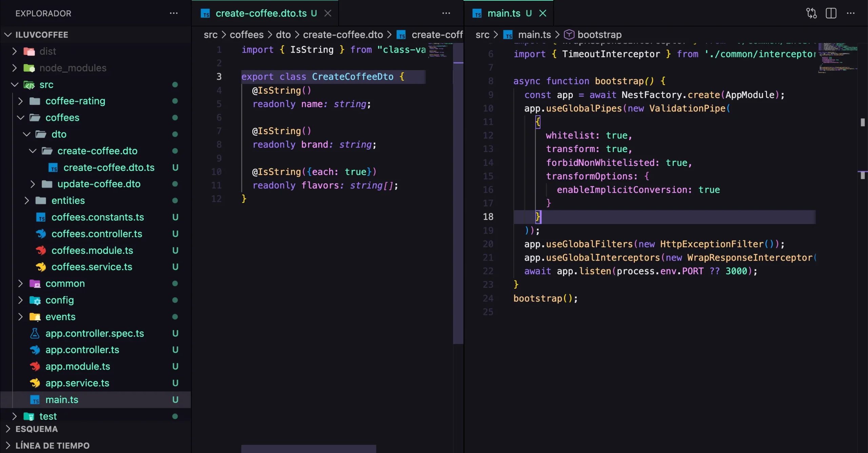868x453 pixels.
Task: Click the split editor right icon
Action: (x=831, y=13)
